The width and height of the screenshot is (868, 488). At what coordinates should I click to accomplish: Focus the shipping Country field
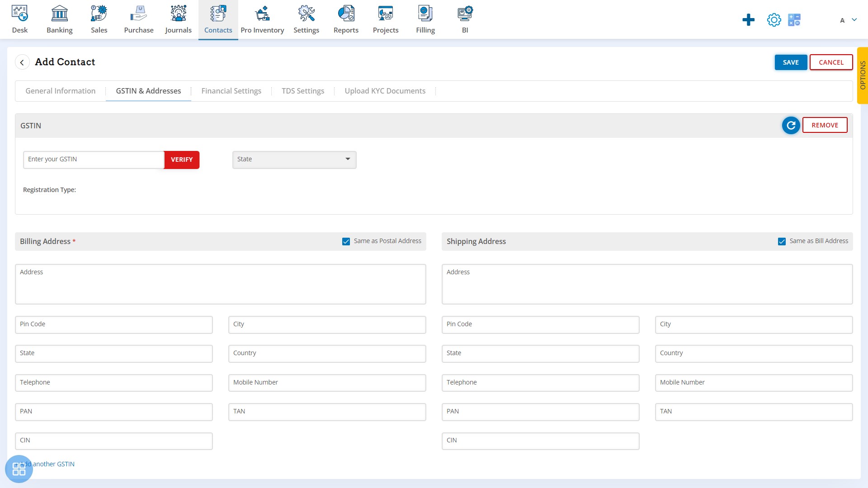(754, 354)
